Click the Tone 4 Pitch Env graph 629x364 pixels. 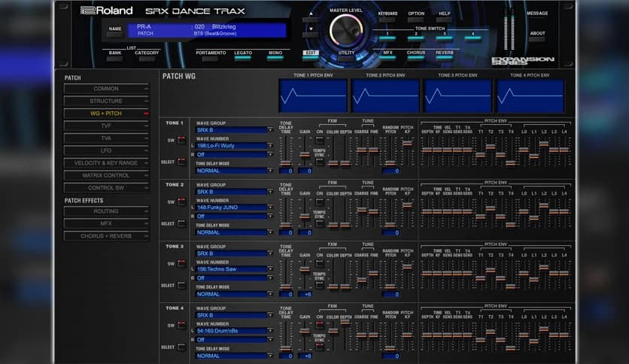click(x=530, y=96)
